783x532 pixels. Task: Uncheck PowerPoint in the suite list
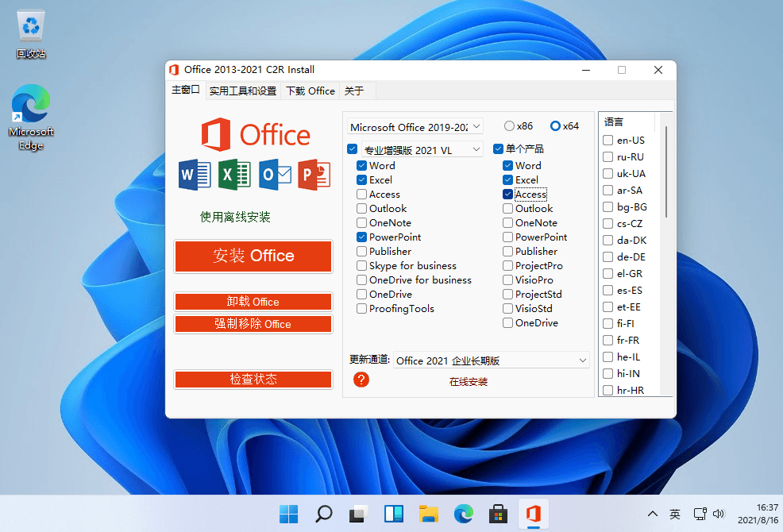pos(361,237)
